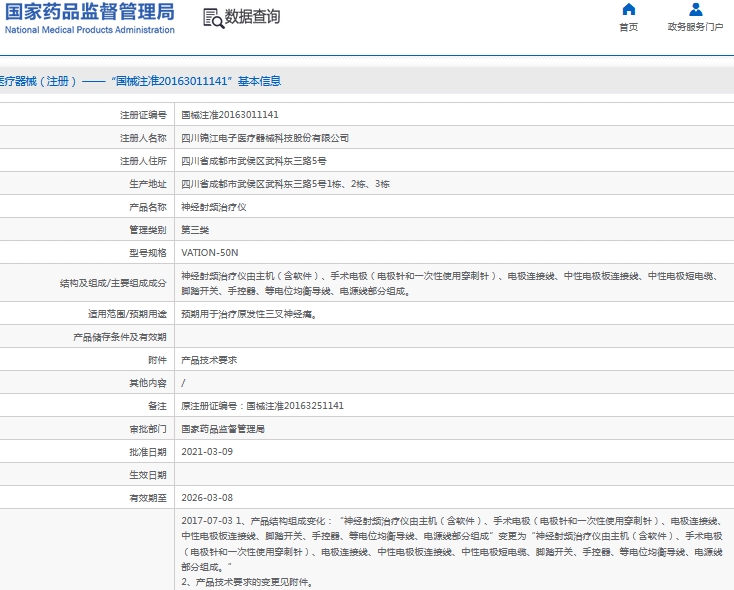Click the home icon above 首页

(x=629, y=9)
